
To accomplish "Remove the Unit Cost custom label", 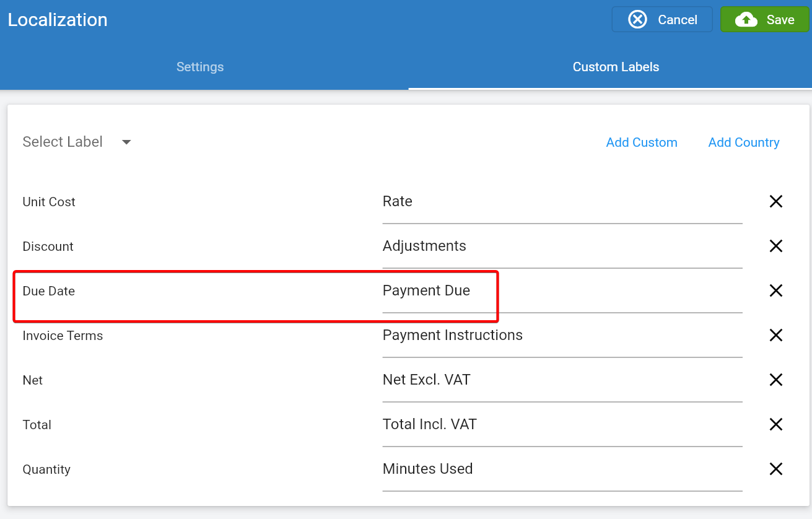I will [x=775, y=201].
